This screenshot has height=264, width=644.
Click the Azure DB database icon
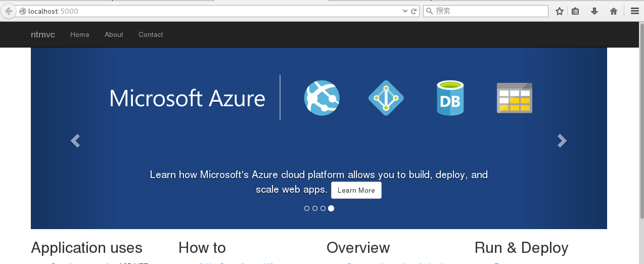(x=450, y=98)
